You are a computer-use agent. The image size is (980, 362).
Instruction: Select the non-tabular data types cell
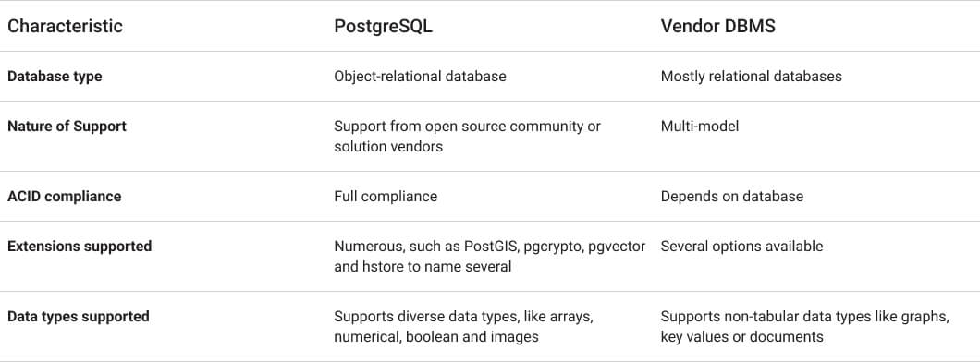click(x=804, y=326)
